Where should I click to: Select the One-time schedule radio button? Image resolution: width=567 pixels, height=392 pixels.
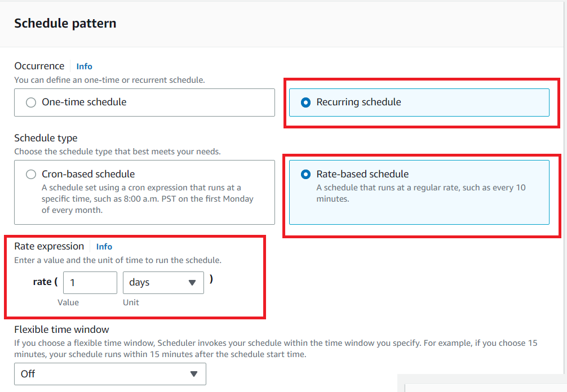click(x=31, y=103)
